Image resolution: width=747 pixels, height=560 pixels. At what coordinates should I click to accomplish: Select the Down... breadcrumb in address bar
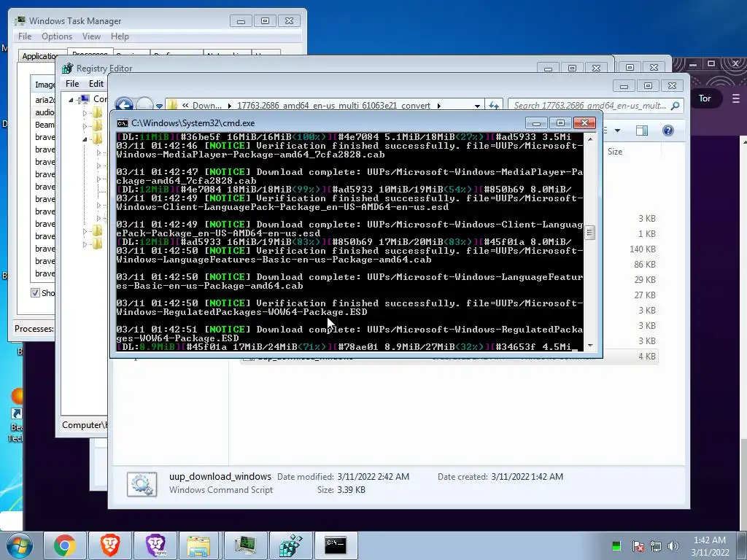pyautogui.click(x=206, y=106)
